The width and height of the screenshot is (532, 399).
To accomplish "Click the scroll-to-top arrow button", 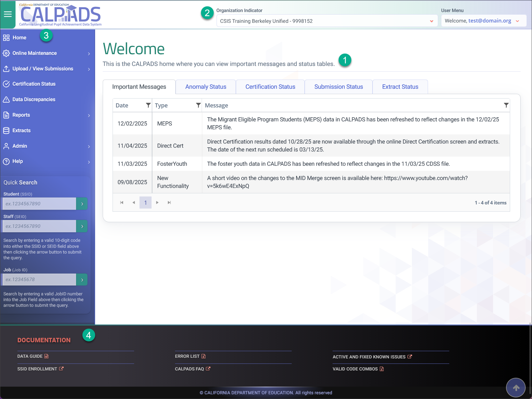I will point(516,388).
